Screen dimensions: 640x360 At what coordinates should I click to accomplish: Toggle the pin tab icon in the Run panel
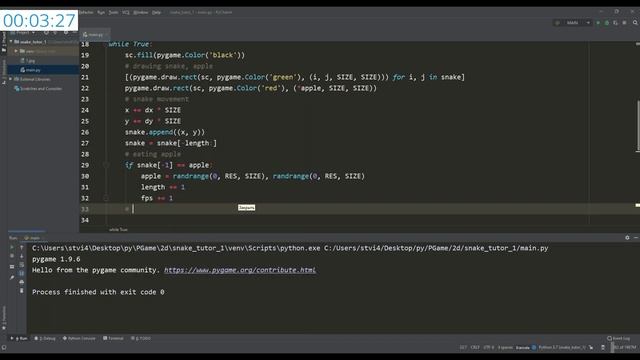[12, 278]
